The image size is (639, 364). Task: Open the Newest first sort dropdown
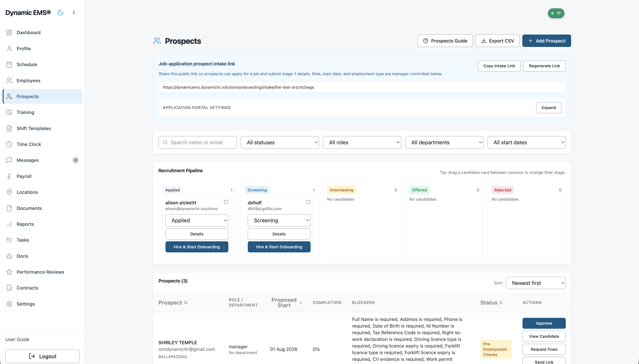(536, 283)
